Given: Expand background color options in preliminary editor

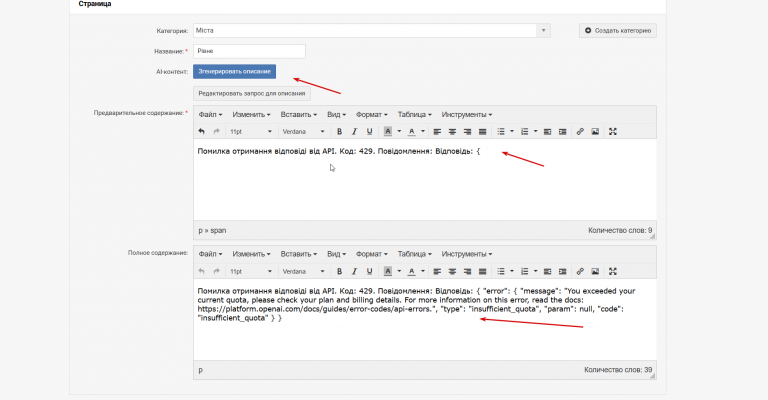Looking at the screenshot, I should pyautogui.click(x=399, y=132).
